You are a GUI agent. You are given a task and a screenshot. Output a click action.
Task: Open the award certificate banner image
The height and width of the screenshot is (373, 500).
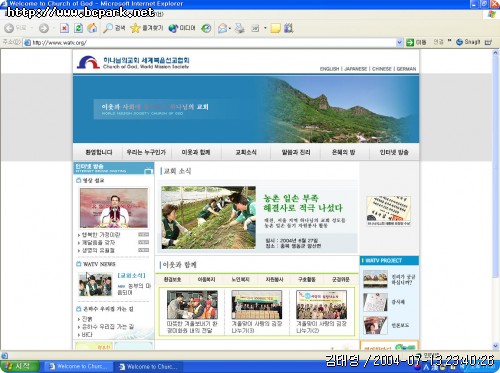pos(389,211)
